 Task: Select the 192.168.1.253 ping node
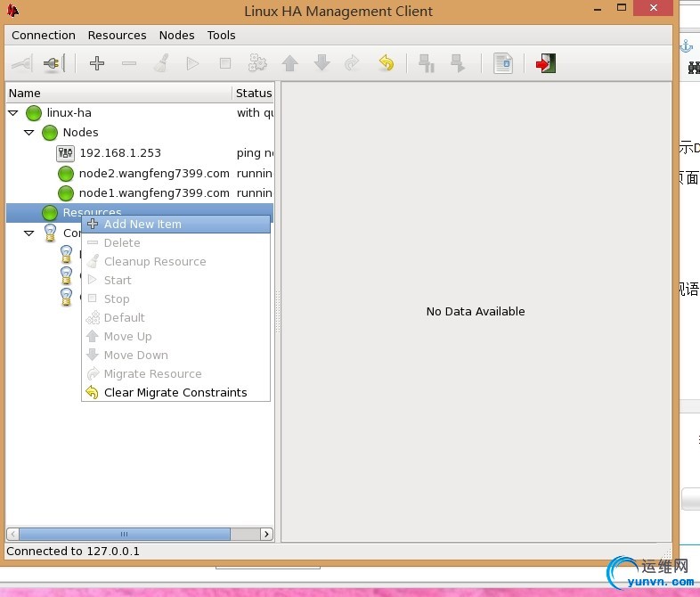[120, 153]
